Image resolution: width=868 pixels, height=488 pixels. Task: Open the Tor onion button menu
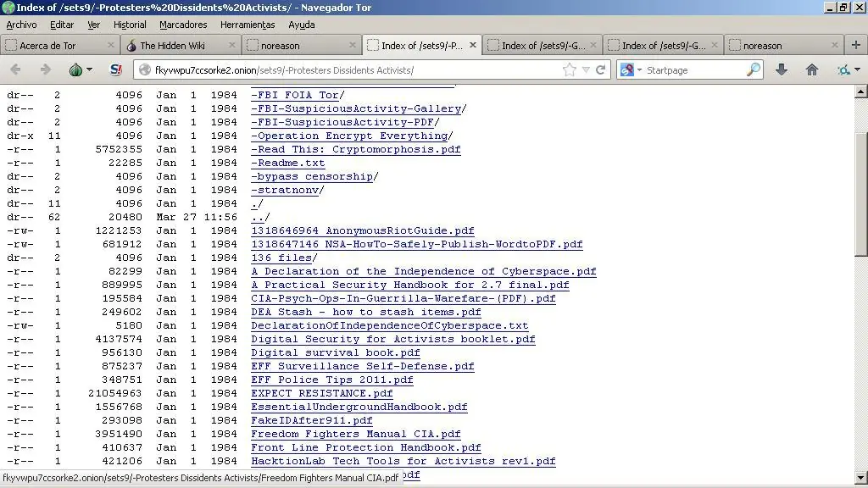[81, 69]
